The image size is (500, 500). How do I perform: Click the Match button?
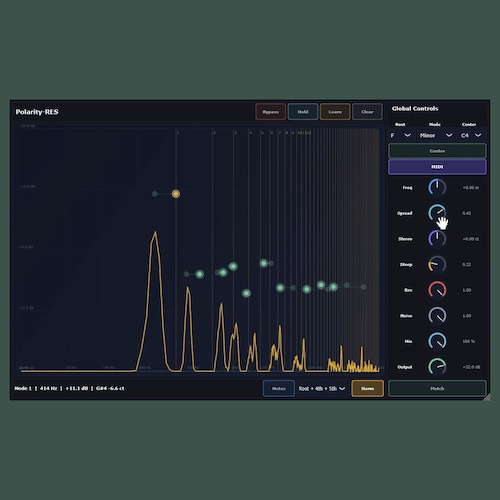coord(437,388)
